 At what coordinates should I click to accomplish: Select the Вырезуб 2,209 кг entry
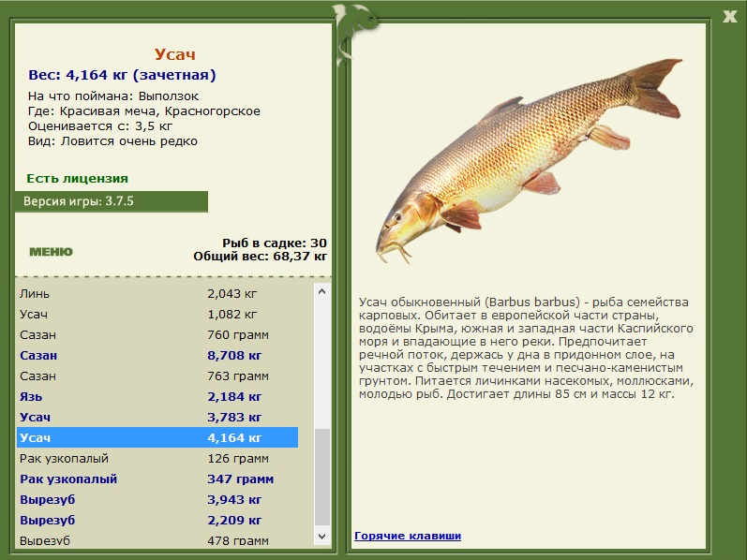pos(157,520)
